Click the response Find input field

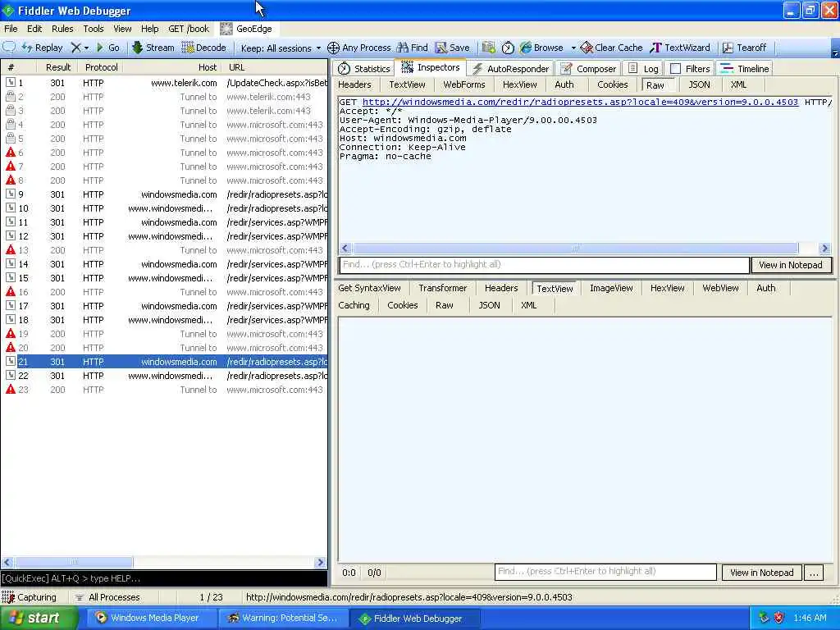(605, 572)
